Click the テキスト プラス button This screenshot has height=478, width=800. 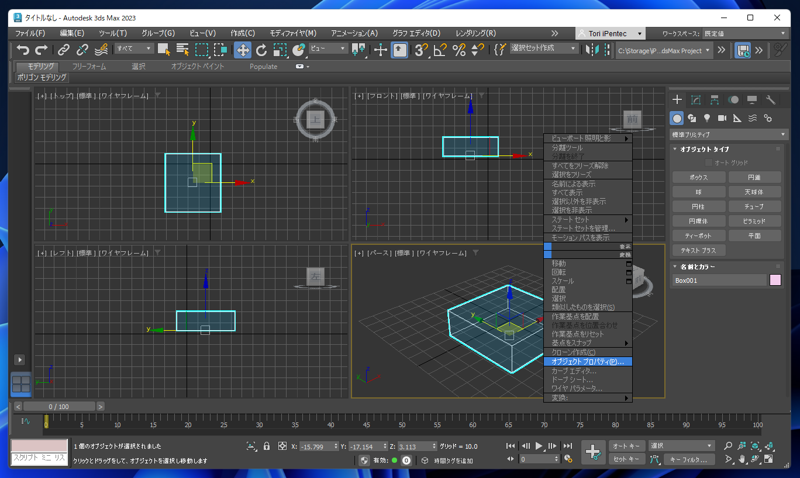(698, 250)
